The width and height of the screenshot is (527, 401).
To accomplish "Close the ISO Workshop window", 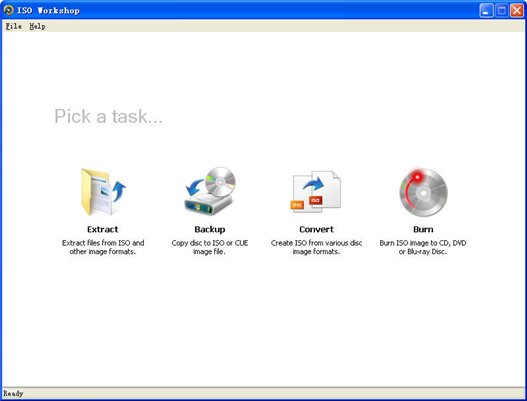I will pos(517,10).
